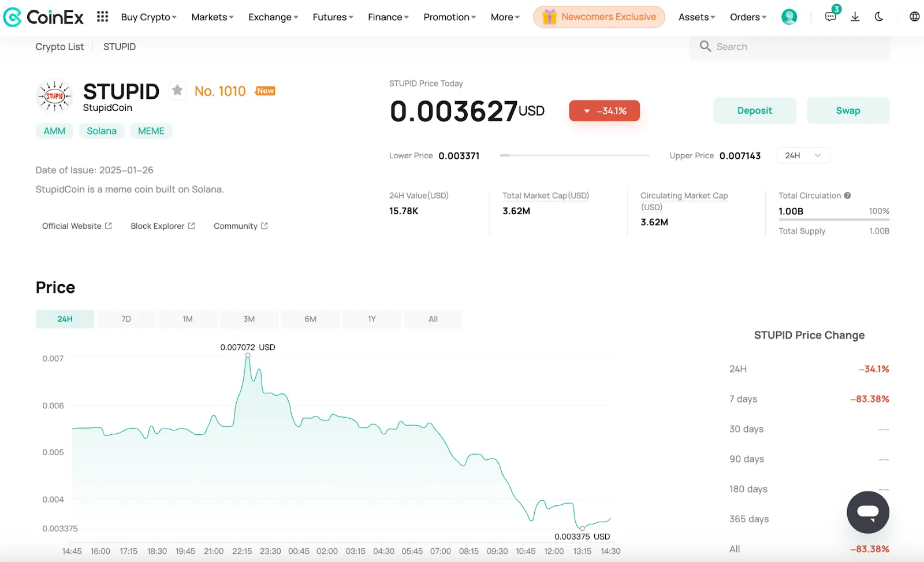Click the STUPID breadcrumb text
The height and width of the screenshot is (562, 924).
120,47
